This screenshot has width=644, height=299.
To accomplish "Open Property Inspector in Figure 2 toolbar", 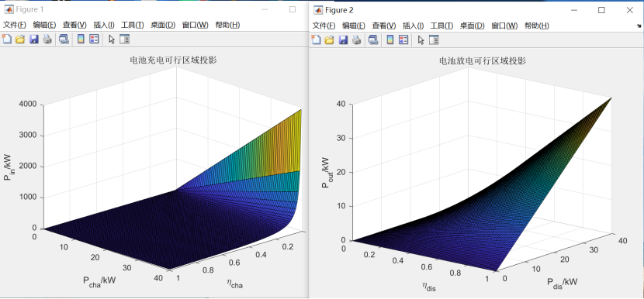I will (434, 40).
